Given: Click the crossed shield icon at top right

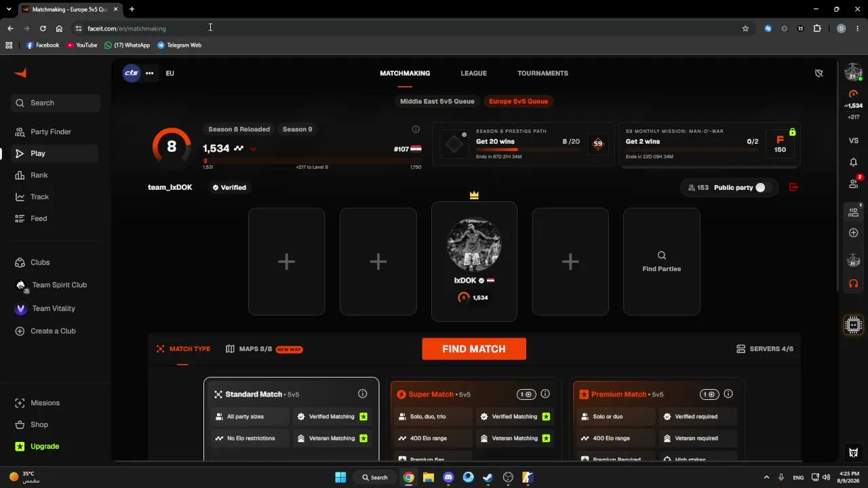Looking at the screenshot, I should pos(818,73).
